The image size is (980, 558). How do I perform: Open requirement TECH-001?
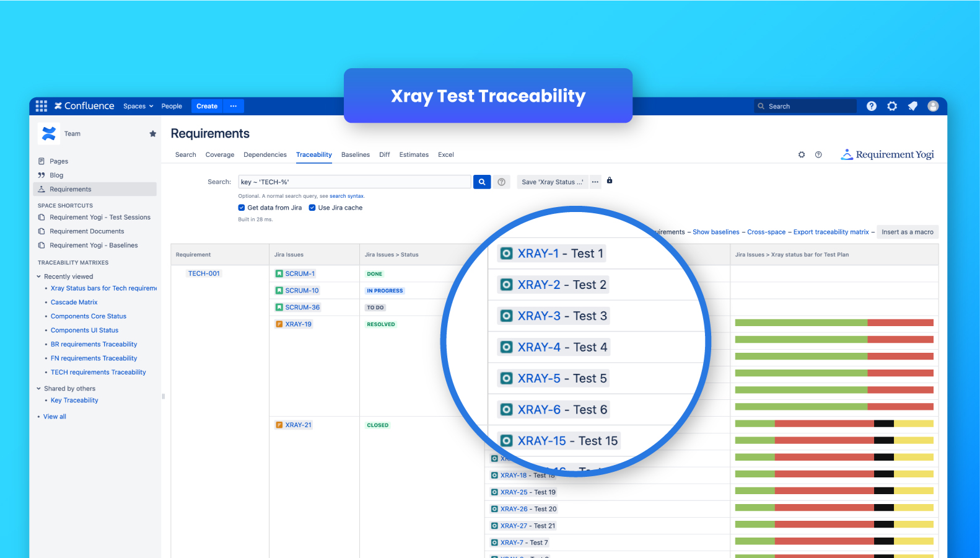tap(204, 273)
